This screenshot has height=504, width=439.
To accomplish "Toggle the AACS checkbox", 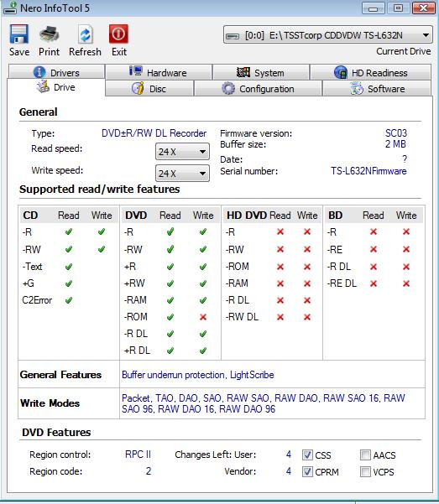I will click(365, 455).
